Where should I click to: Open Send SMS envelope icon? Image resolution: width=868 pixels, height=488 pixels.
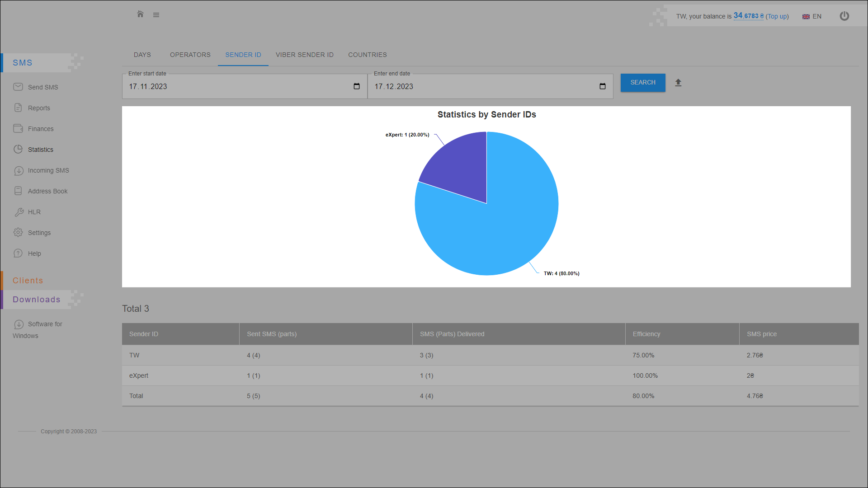[18, 87]
